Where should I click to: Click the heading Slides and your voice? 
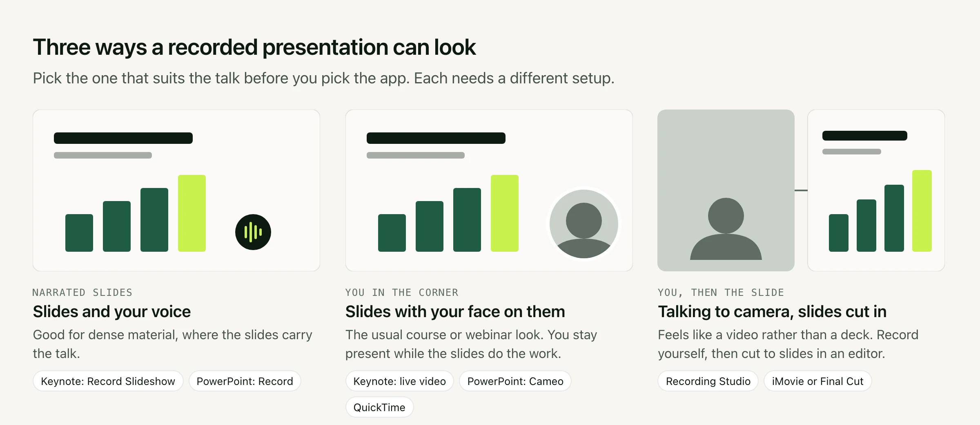coord(112,312)
